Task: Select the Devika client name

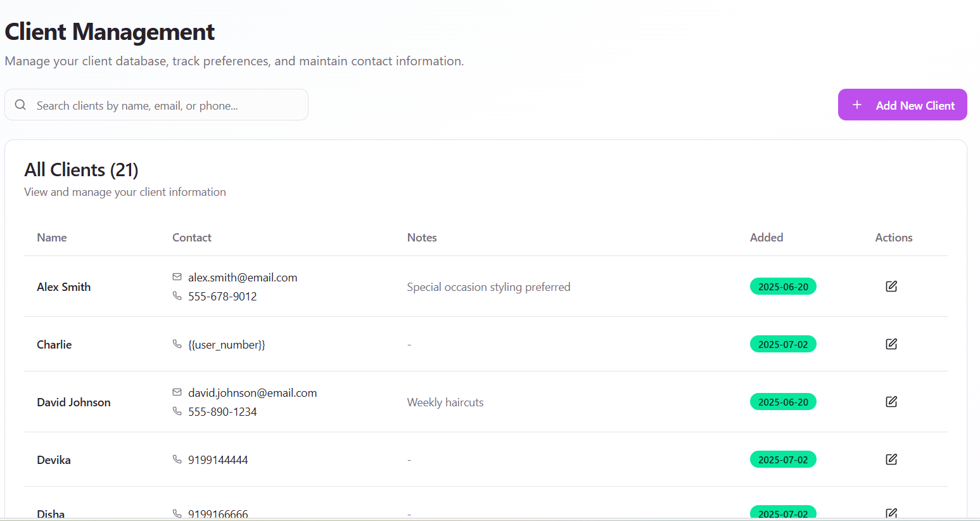Action: click(54, 460)
